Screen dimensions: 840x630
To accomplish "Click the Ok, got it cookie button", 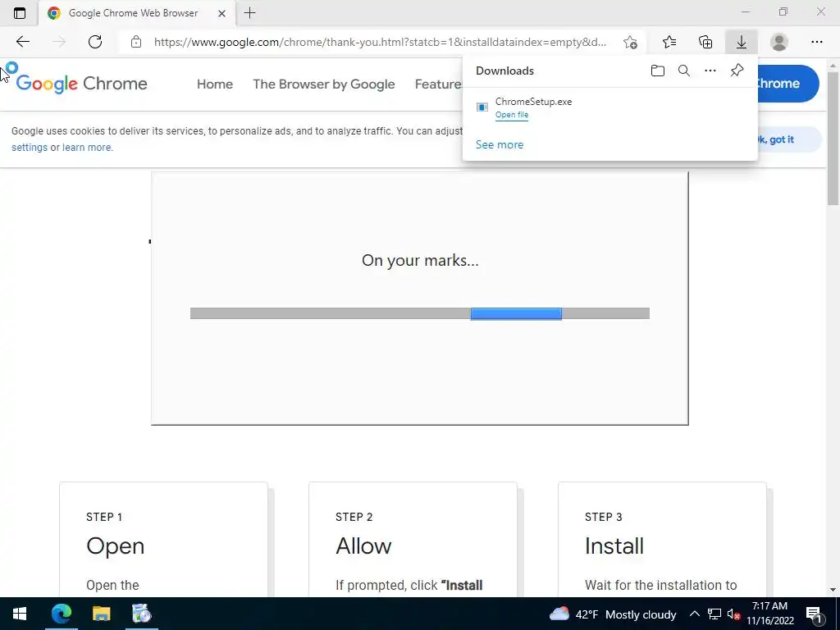I will pyautogui.click(x=790, y=139).
